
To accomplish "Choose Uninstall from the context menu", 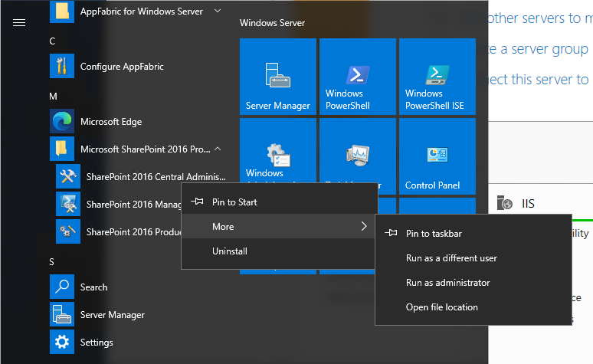I will (280, 251).
